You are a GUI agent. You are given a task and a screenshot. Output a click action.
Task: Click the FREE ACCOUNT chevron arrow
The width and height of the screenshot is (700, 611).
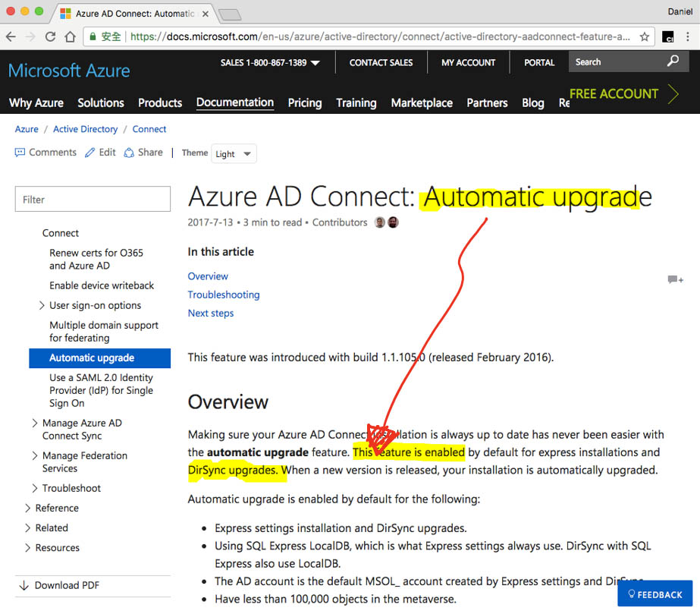(x=673, y=94)
